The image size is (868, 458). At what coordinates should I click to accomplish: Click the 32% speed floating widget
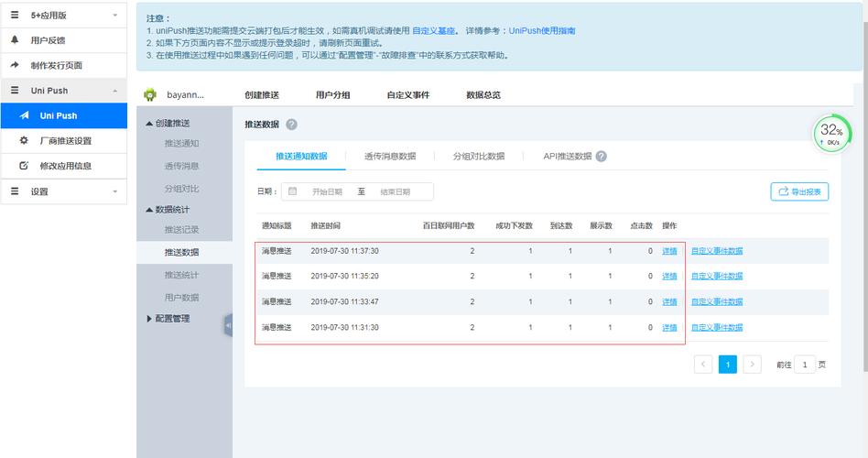point(831,134)
